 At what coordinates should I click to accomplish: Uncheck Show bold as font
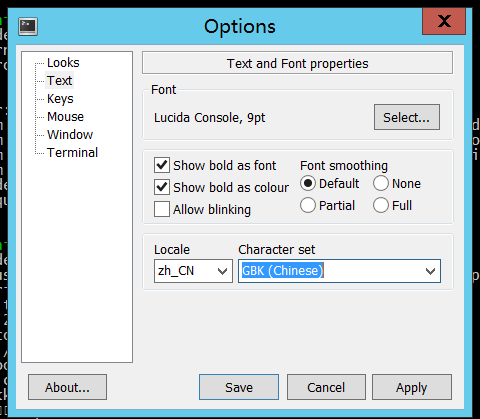162,165
